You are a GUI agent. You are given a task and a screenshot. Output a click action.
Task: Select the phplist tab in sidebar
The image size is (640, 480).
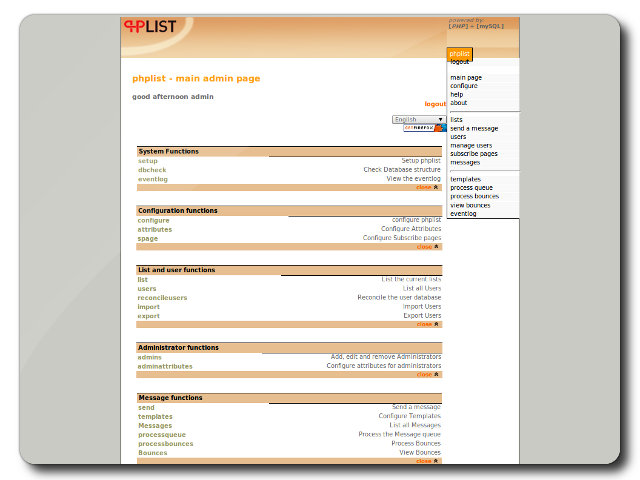pyautogui.click(x=460, y=53)
